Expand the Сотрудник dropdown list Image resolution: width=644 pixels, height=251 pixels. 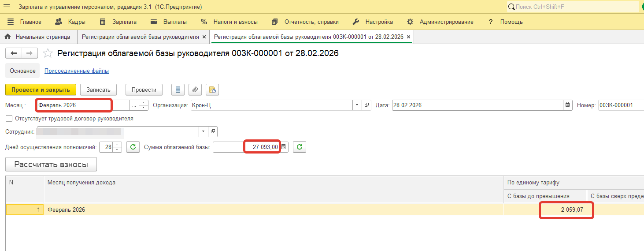coord(203,131)
